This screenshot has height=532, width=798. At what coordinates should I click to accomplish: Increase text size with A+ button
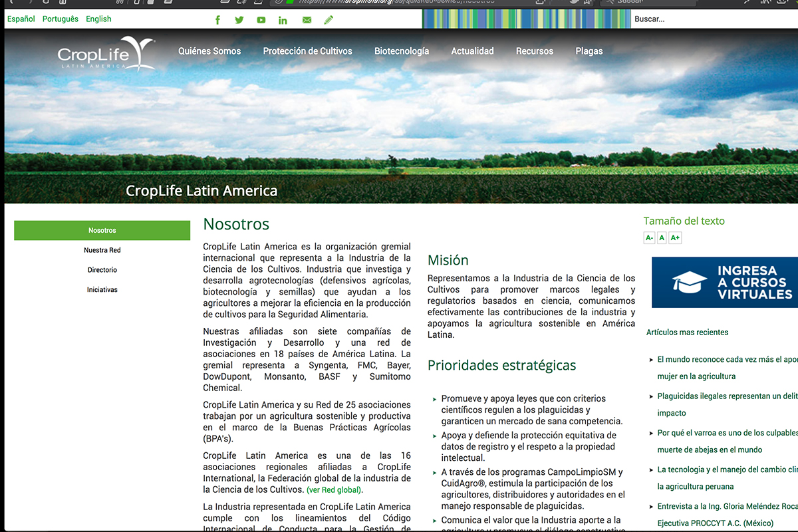tap(675, 237)
